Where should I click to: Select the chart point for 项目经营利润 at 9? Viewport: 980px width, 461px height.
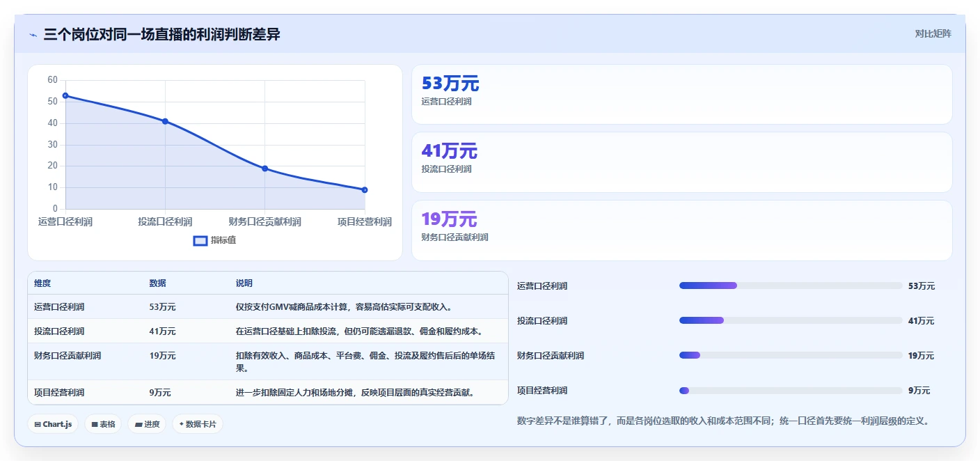click(x=365, y=189)
